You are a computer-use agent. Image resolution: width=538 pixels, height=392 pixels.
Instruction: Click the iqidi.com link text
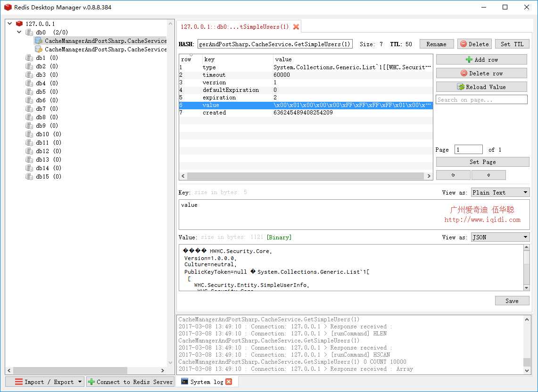pos(482,220)
